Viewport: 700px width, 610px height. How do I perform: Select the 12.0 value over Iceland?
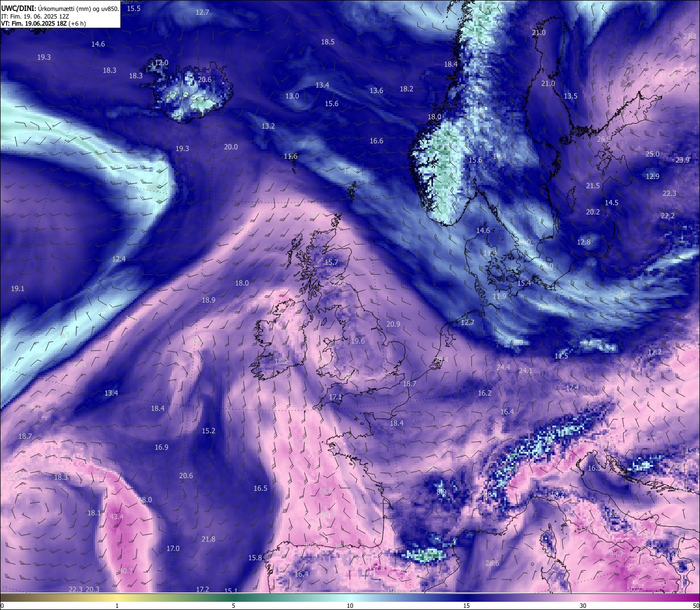[x=161, y=63]
